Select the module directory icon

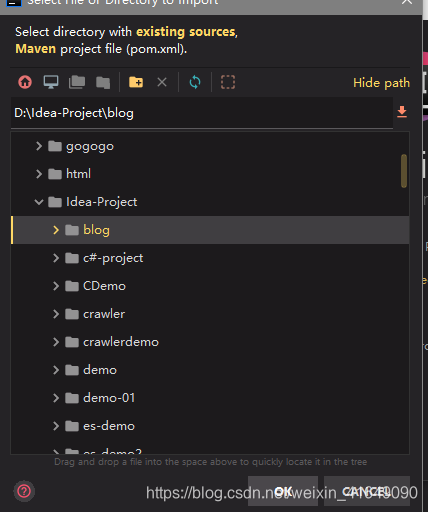[103, 82]
